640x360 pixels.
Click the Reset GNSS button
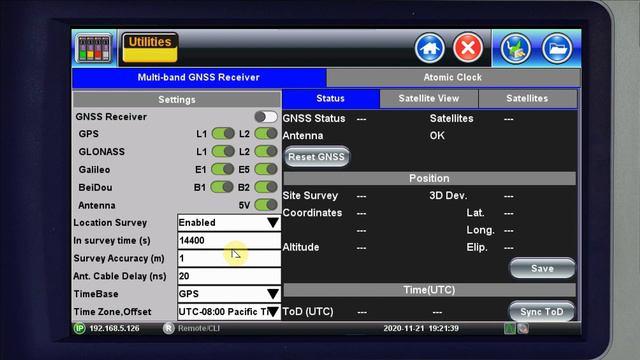[316, 157]
